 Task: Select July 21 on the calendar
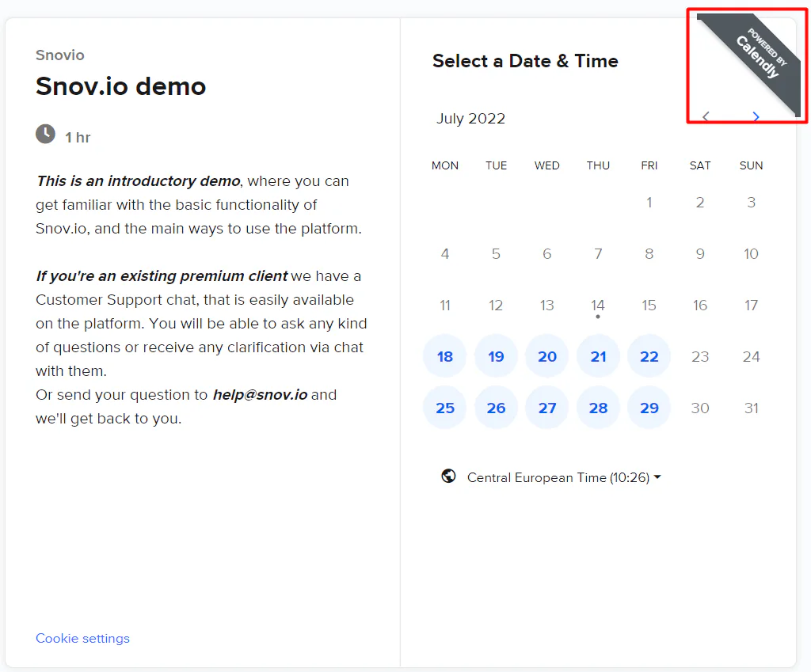tap(598, 356)
